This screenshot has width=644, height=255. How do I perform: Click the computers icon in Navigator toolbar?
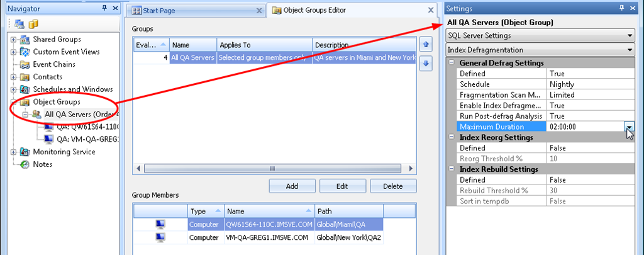coord(19,24)
